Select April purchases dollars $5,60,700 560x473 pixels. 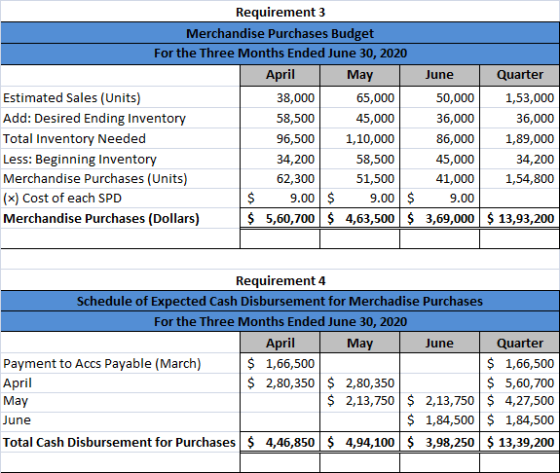click(x=280, y=219)
